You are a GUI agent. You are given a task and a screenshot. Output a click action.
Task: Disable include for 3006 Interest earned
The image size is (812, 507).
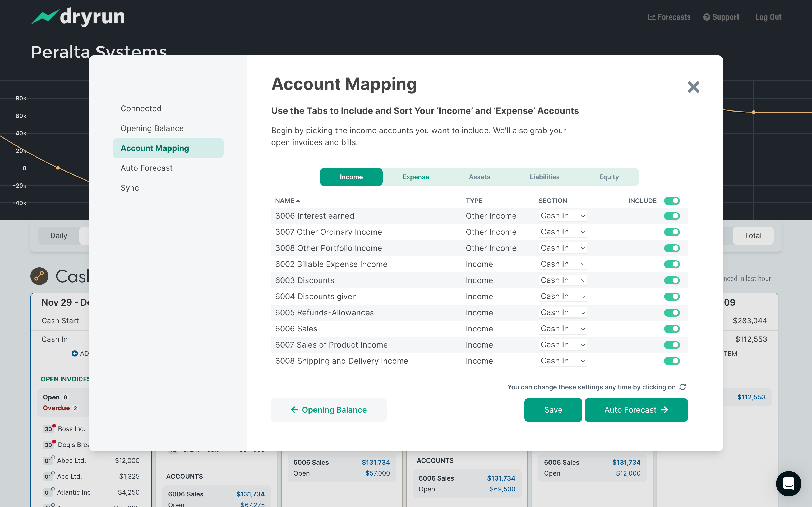tap(672, 216)
